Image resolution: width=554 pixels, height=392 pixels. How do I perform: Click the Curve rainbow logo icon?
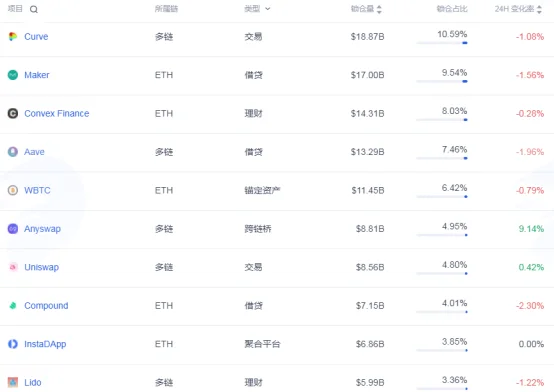coord(13,36)
